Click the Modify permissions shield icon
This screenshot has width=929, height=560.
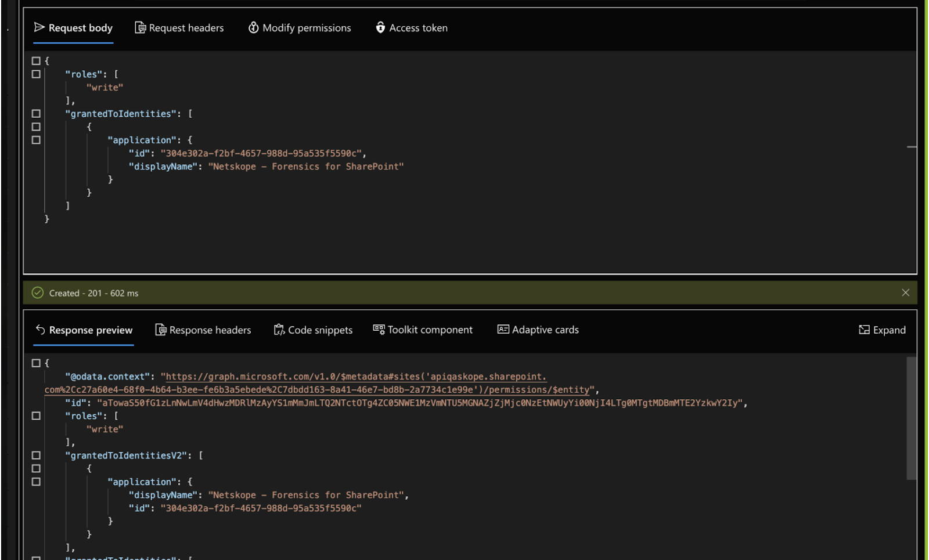253,28
